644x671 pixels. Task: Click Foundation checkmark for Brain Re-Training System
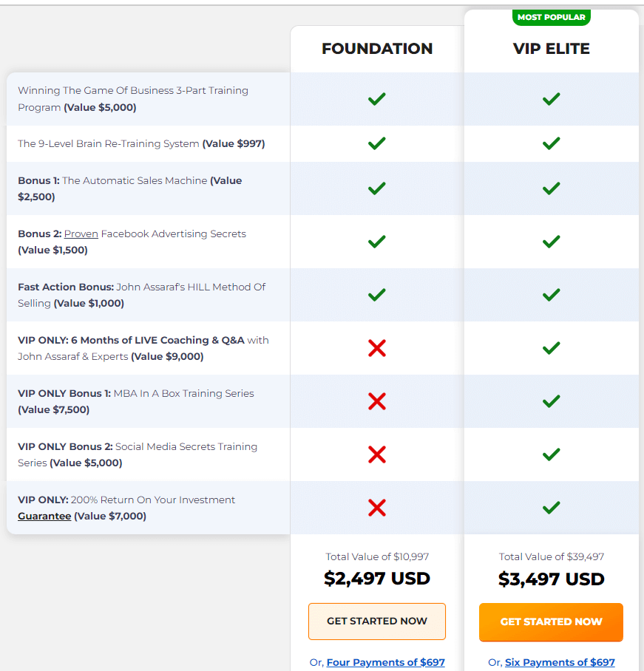click(x=377, y=143)
